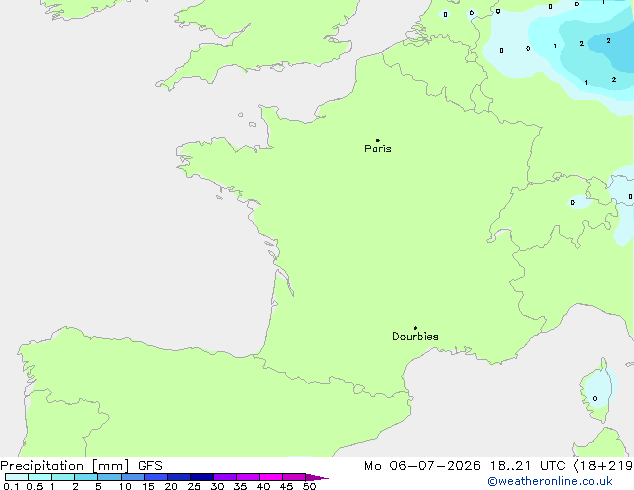Click the '10' legend scale label
The width and height of the screenshot is (634, 490).
click(125, 486)
